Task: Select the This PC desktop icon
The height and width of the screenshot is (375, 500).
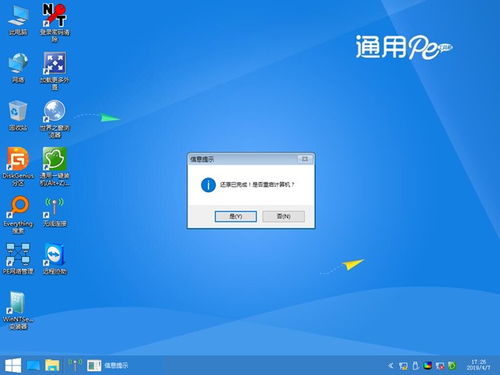Action: [x=18, y=20]
